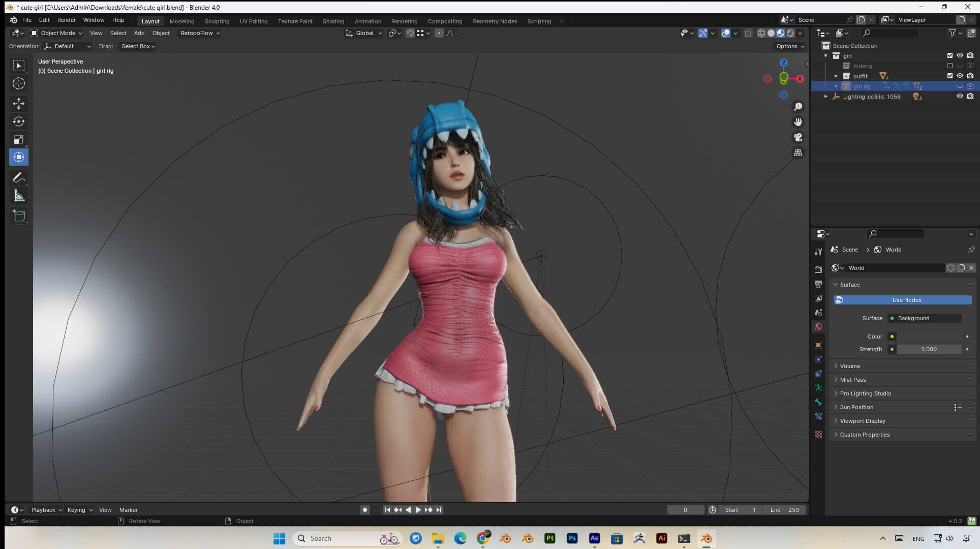The image size is (980, 549).
Task: Expand the outfit collection in outliner
Action: (836, 76)
